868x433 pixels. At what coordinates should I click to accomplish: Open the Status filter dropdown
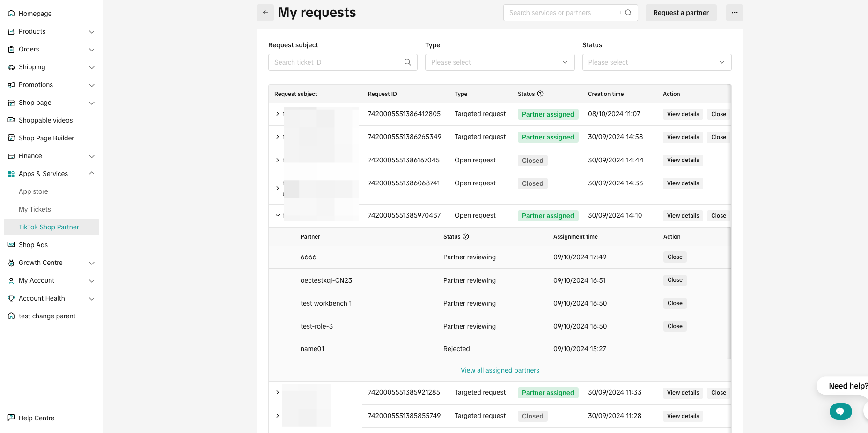(656, 62)
